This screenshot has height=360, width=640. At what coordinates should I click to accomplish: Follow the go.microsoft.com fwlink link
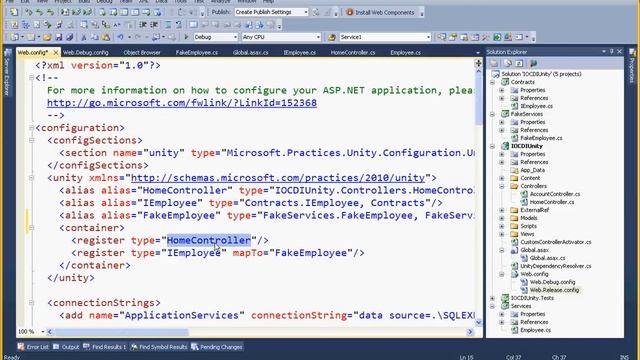coord(182,103)
